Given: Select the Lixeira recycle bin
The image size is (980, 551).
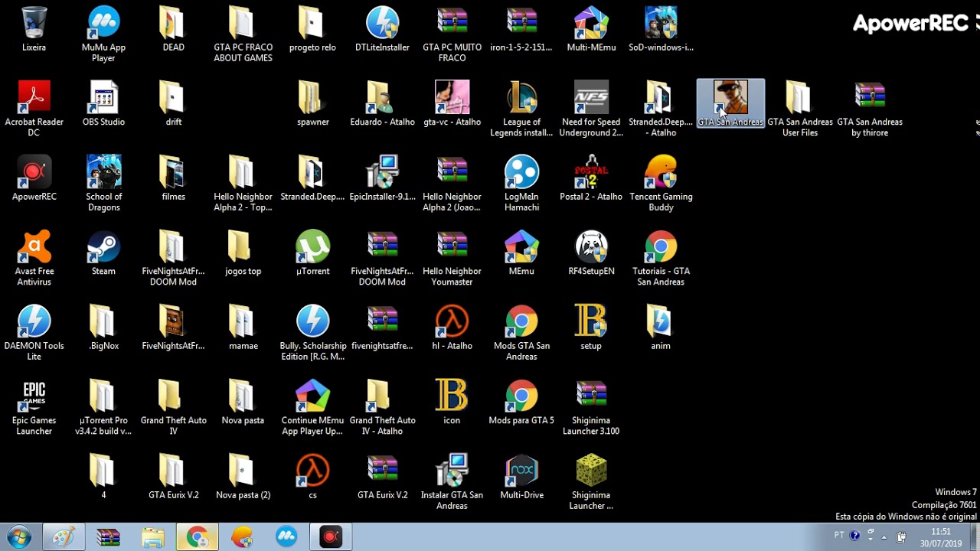Looking at the screenshot, I should click(x=34, y=29).
